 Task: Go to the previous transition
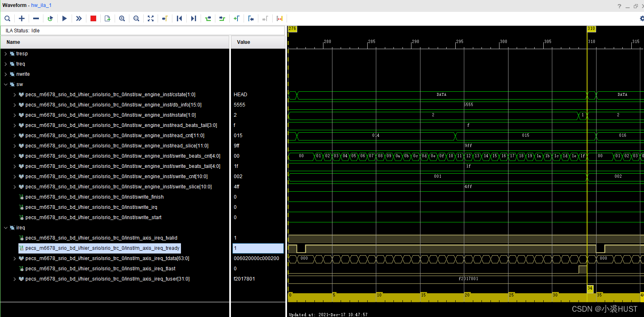208,18
